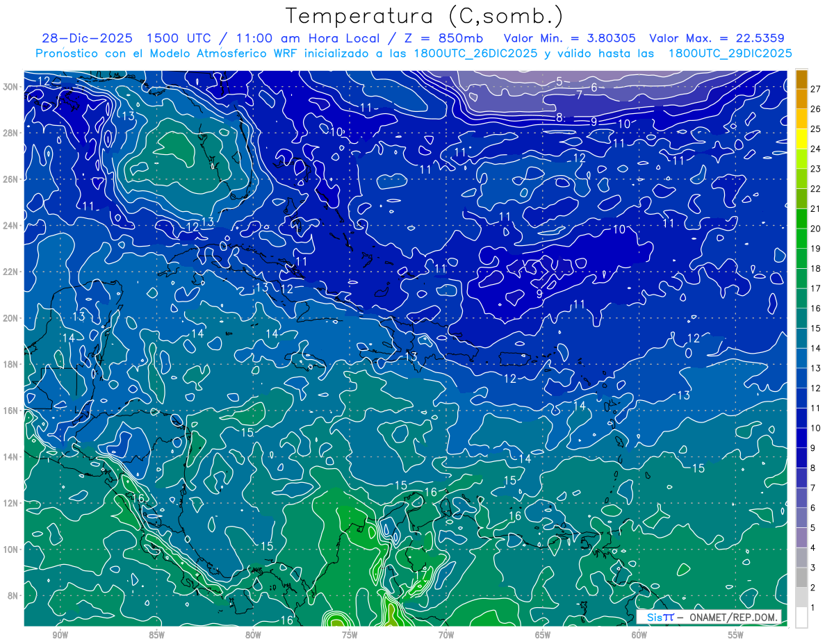
Task: Click the 55W longitude axis label
Action: point(736,635)
